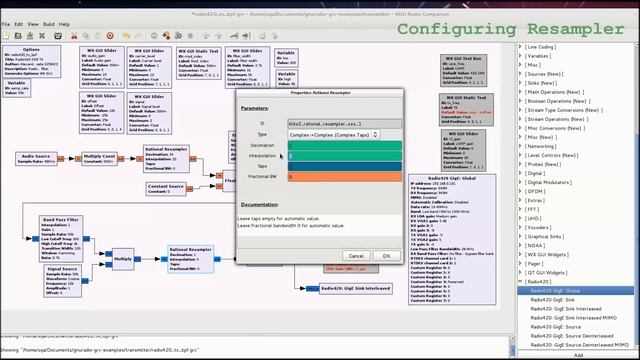Open the Build menu
The height and width of the screenshot is (360, 640).
[49, 24]
